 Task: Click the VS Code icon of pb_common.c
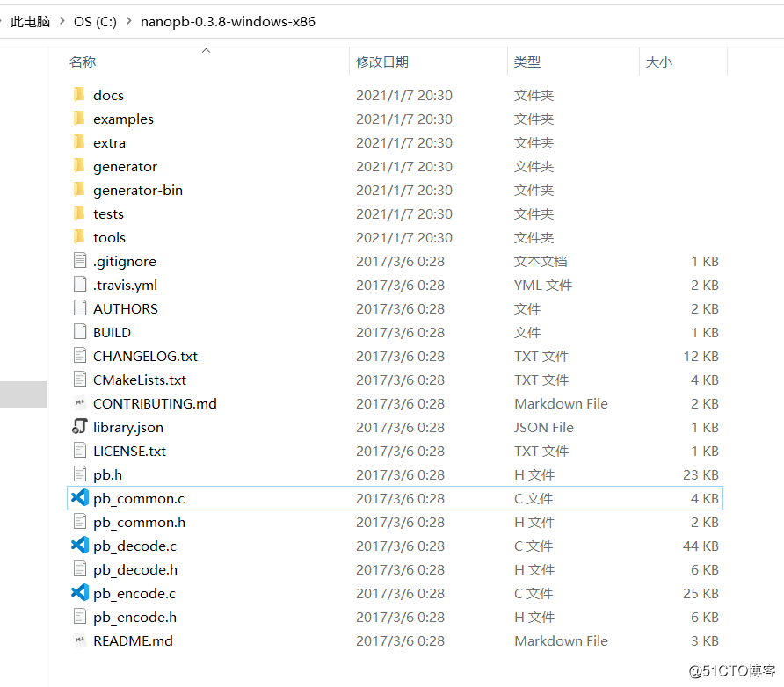coord(79,497)
